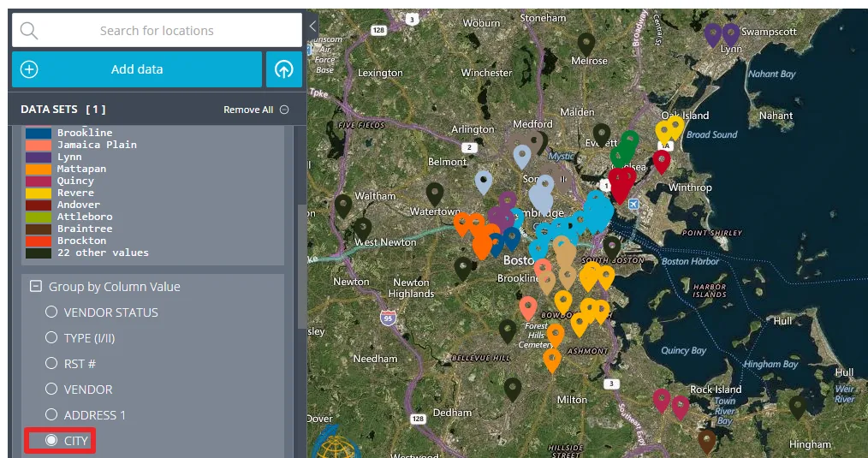Click the Remove All link
Viewport: 868px width, 458px height.
(248, 110)
